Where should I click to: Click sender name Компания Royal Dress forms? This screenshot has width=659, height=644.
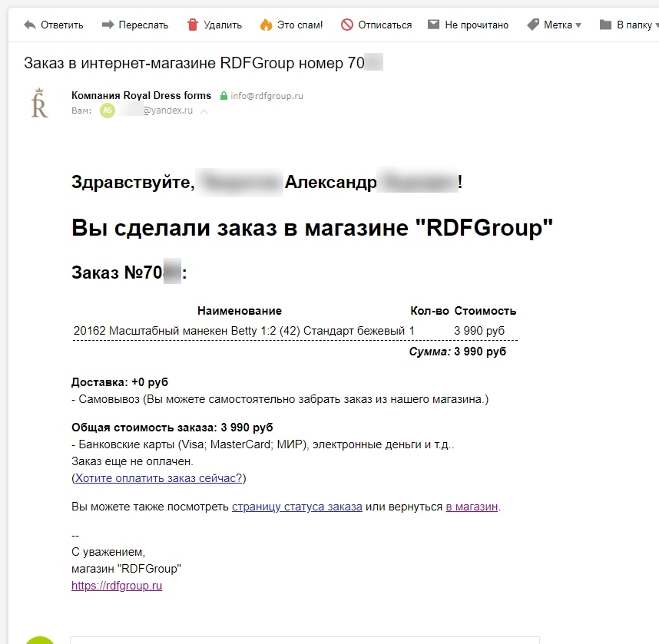coord(141,95)
